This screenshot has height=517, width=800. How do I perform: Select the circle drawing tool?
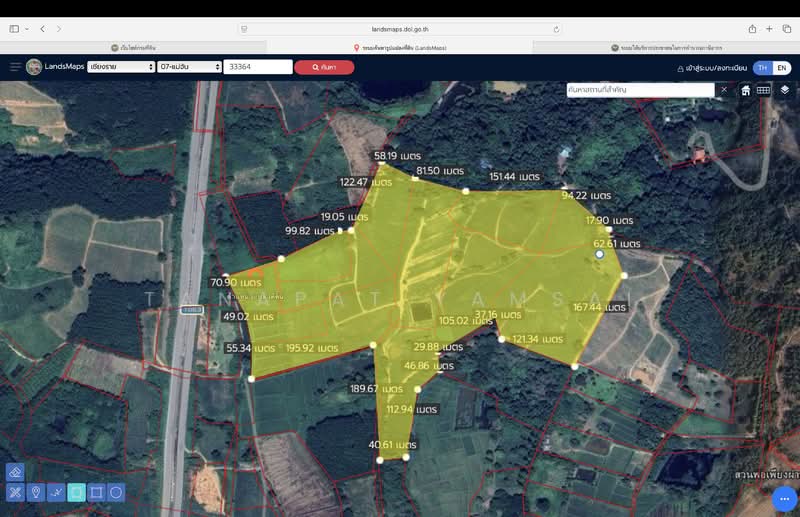(x=116, y=492)
